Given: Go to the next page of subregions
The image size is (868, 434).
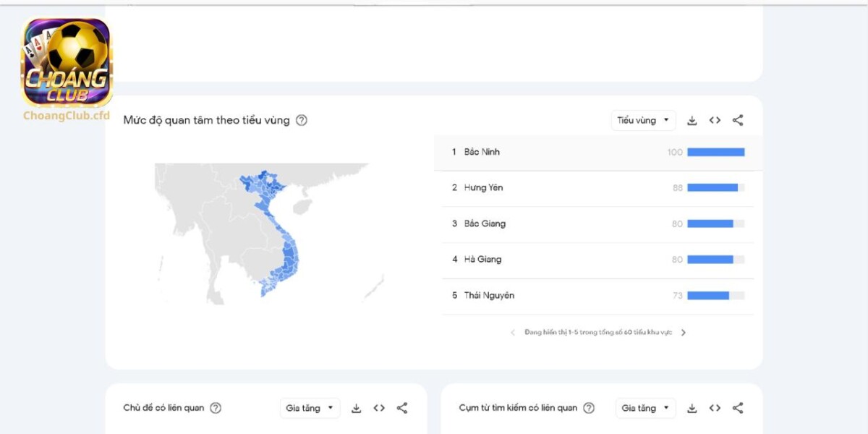Looking at the screenshot, I should coord(684,332).
